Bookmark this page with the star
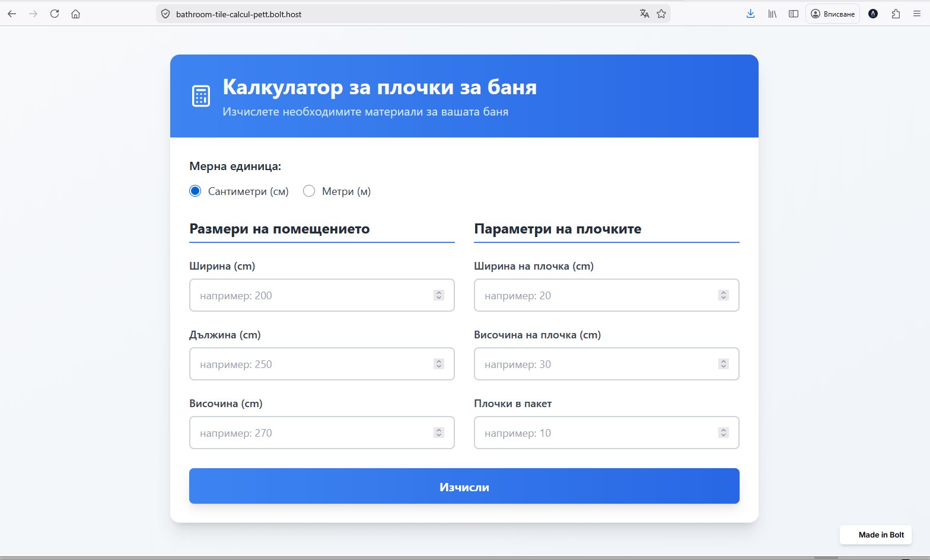The height and width of the screenshot is (560, 930). 661,14
